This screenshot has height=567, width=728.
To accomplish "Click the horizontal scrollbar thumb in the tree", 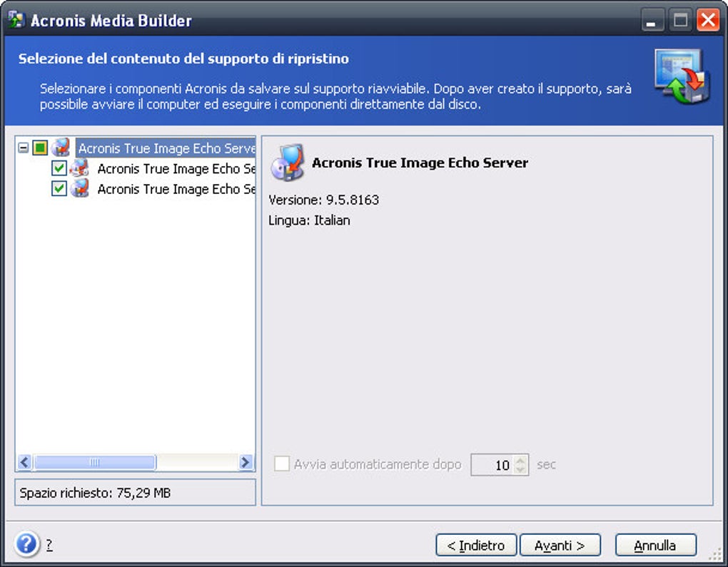I will [95, 462].
